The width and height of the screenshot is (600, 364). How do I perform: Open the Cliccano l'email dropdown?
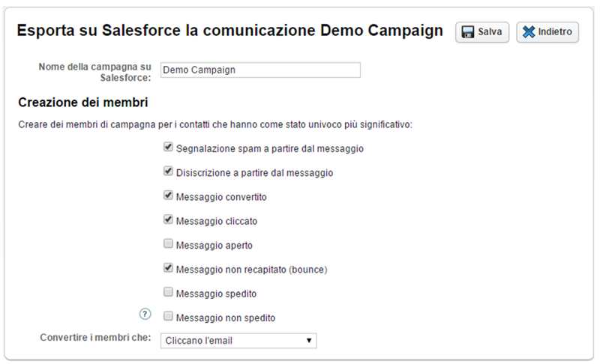click(238, 341)
